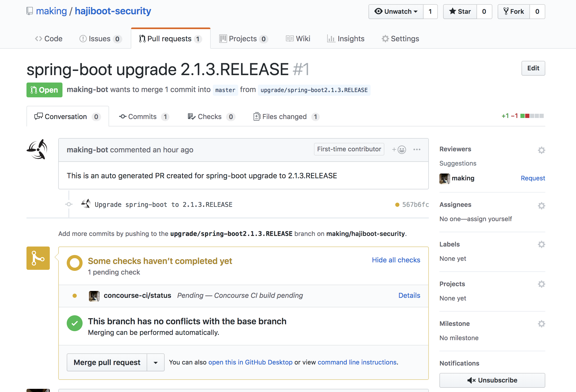576x392 pixels.
Task: Click the Projects sidebar gear icon
Action: (x=541, y=284)
